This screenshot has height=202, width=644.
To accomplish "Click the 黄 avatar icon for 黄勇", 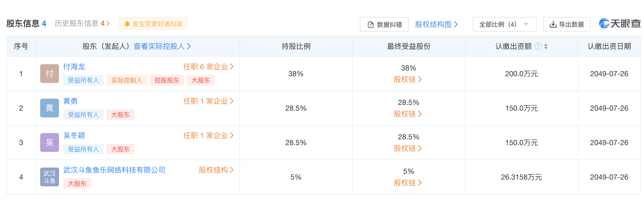I will [50, 108].
